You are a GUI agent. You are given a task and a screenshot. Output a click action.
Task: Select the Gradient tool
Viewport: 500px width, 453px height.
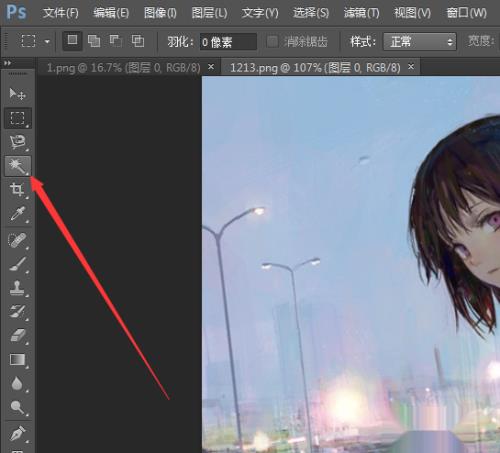pyautogui.click(x=18, y=360)
